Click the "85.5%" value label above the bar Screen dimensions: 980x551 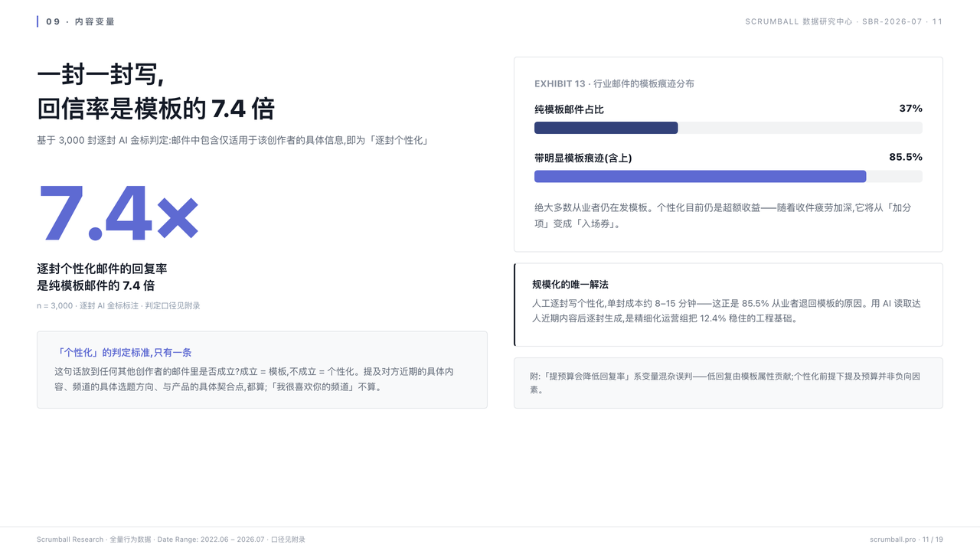pos(906,157)
